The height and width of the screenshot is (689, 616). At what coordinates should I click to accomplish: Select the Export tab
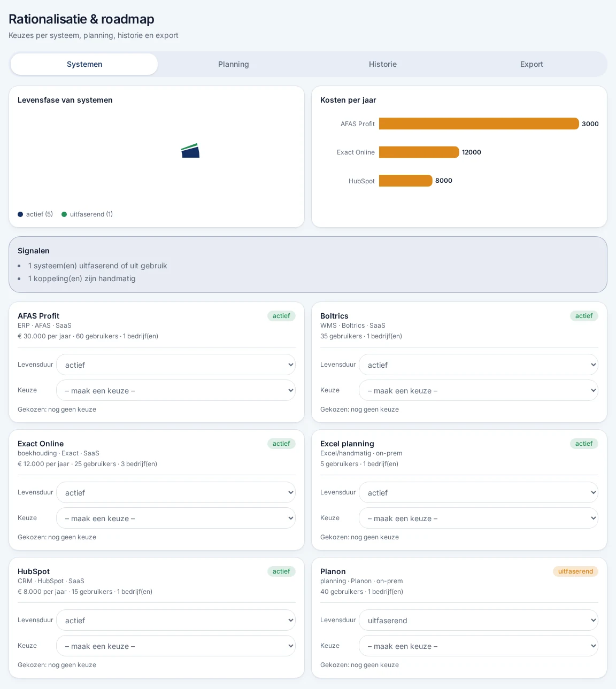[532, 64]
